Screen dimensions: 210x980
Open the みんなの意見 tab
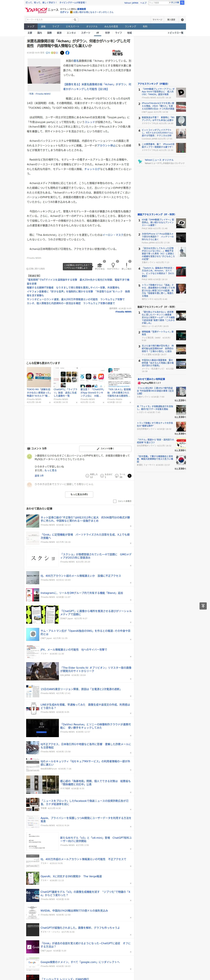click(x=111, y=27)
